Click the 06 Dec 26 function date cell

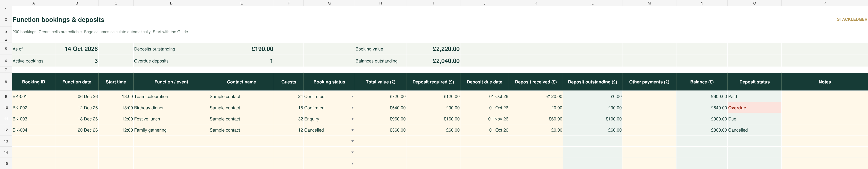pos(77,97)
